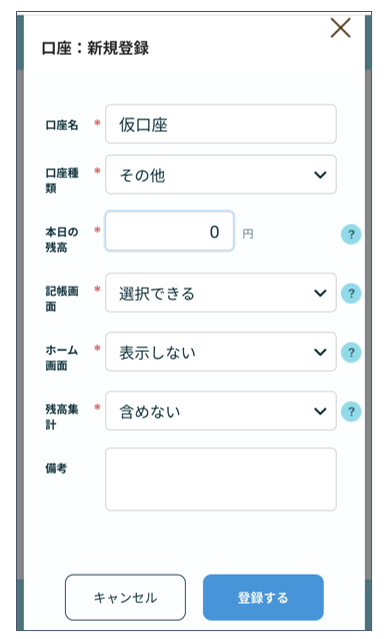Viewport: 387px width, 639px height.
Task: Expand the 口座種類 dropdown showing その他
Action: (x=221, y=174)
